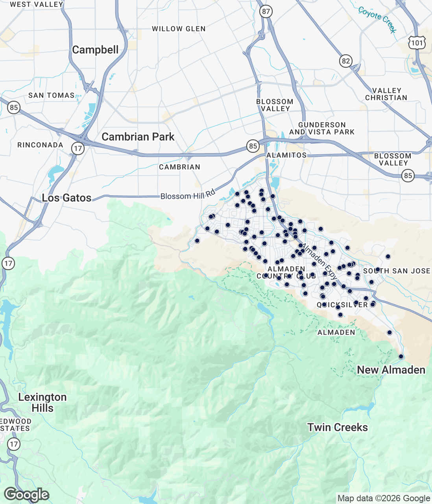Click the Twin Creeks label
432x504 pixels.
pyautogui.click(x=337, y=427)
